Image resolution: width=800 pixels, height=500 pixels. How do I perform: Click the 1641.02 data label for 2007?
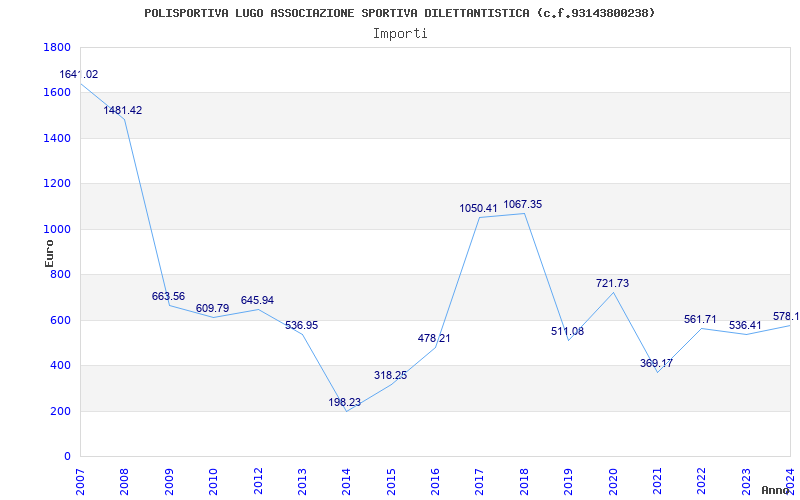79,74
